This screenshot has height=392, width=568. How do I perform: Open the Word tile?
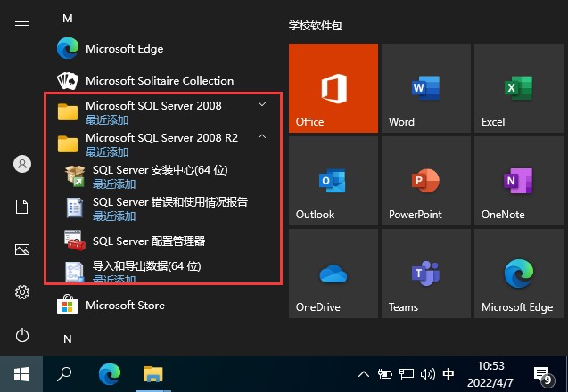tap(425, 88)
